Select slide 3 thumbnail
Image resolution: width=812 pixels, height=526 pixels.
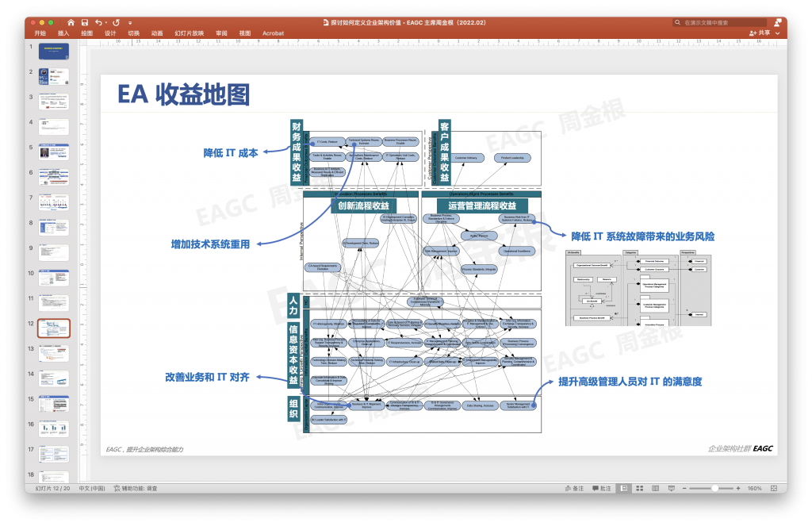(x=54, y=102)
